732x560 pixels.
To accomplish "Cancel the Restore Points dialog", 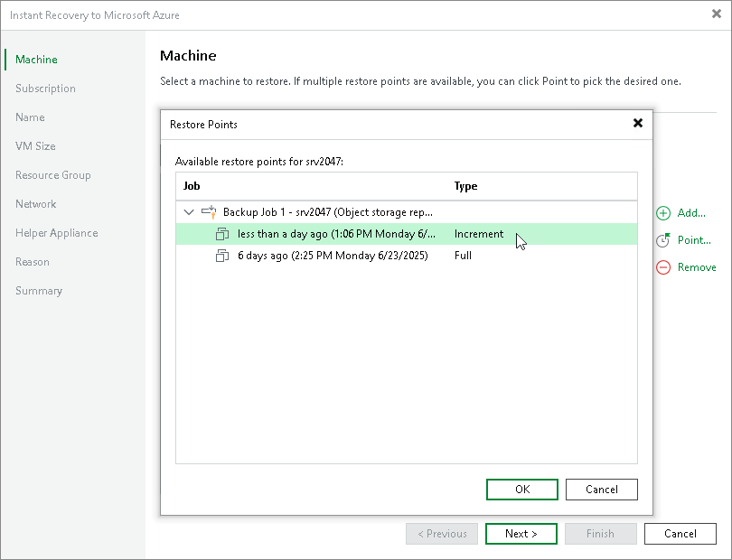I will click(602, 489).
